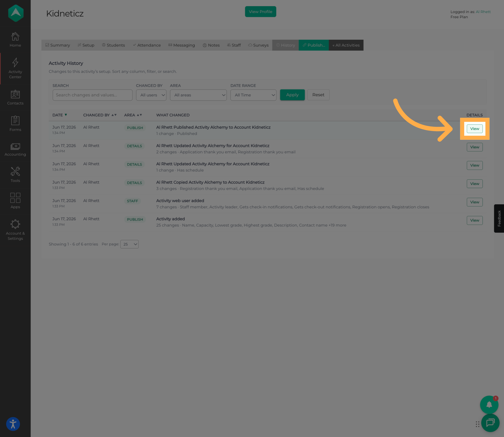Expand the All areas dropdown
The image size is (504, 437).
click(x=198, y=95)
